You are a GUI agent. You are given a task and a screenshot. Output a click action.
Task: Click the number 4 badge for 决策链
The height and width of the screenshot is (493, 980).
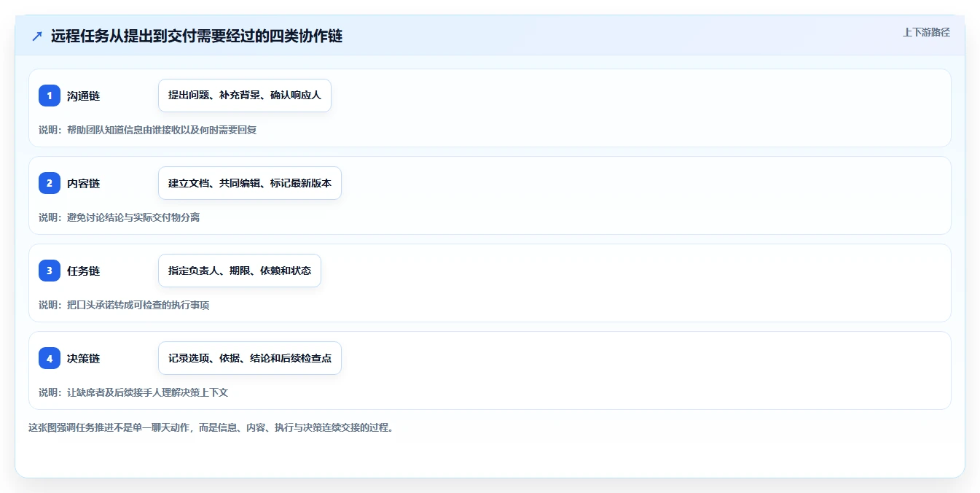(50, 358)
